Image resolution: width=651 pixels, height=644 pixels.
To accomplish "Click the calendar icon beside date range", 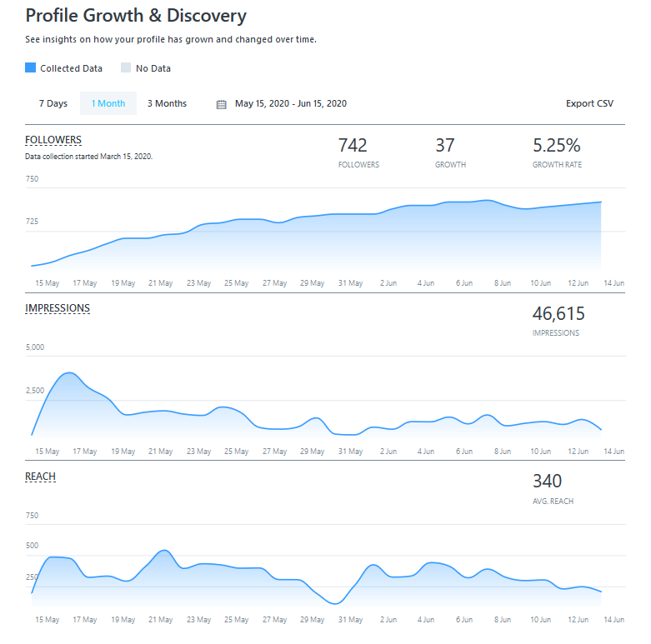I will tap(221, 104).
